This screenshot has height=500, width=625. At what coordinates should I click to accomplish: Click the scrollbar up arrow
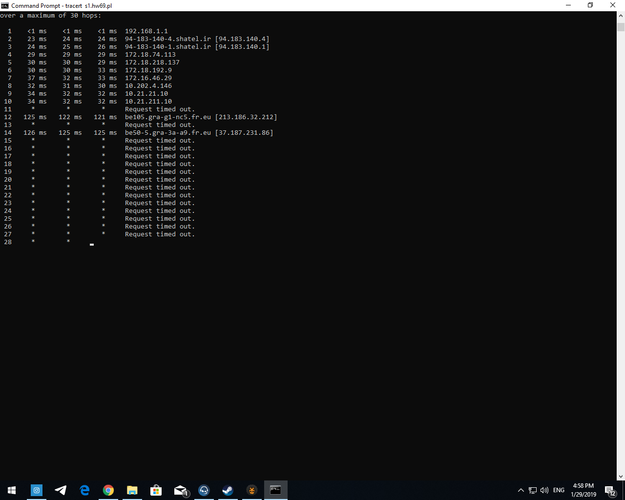[x=621, y=16]
